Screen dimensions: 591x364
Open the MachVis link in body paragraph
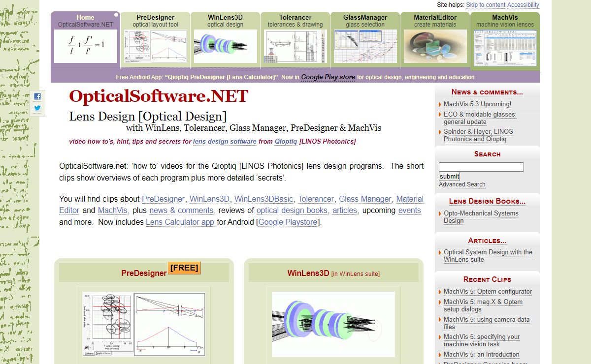(x=113, y=210)
